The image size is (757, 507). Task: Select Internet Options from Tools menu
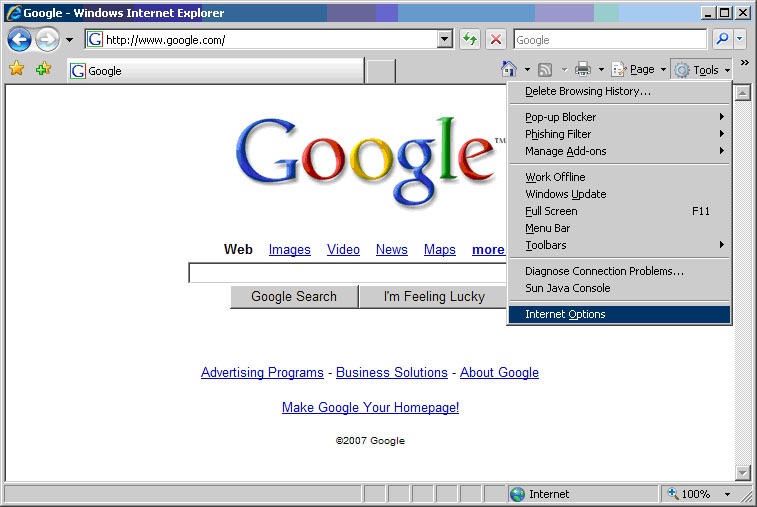coord(565,314)
